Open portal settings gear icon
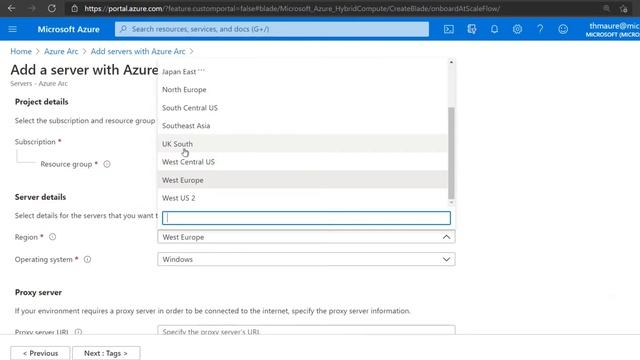The image size is (640, 360). 517,29
